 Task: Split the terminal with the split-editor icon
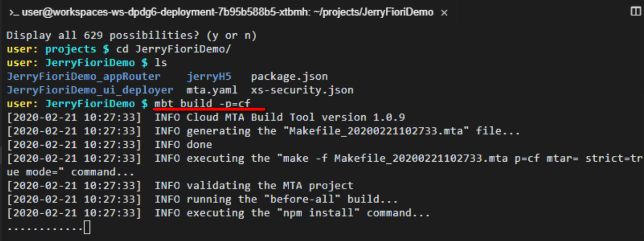(635, 12)
